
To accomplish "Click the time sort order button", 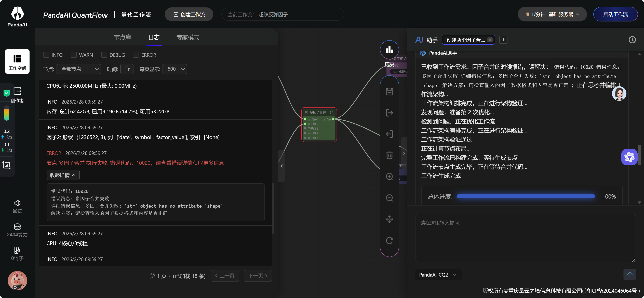I will tap(127, 69).
